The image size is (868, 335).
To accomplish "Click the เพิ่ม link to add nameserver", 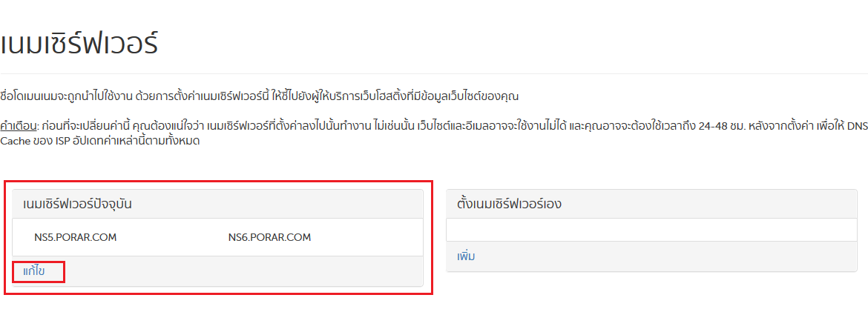I will coord(466,256).
